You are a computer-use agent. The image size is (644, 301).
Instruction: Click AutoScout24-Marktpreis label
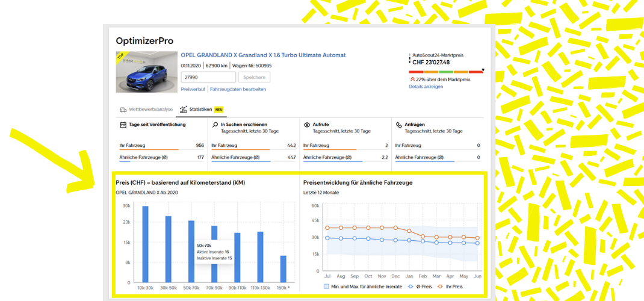438,55
